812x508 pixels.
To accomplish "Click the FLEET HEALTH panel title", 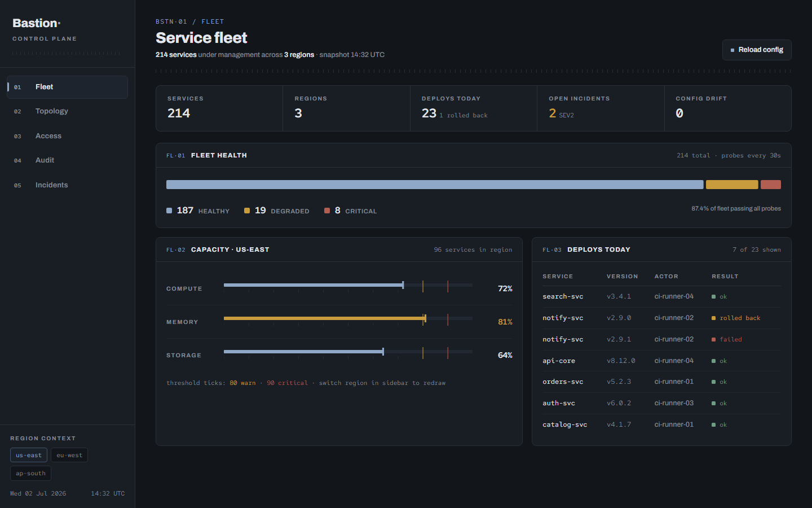I will (219, 155).
